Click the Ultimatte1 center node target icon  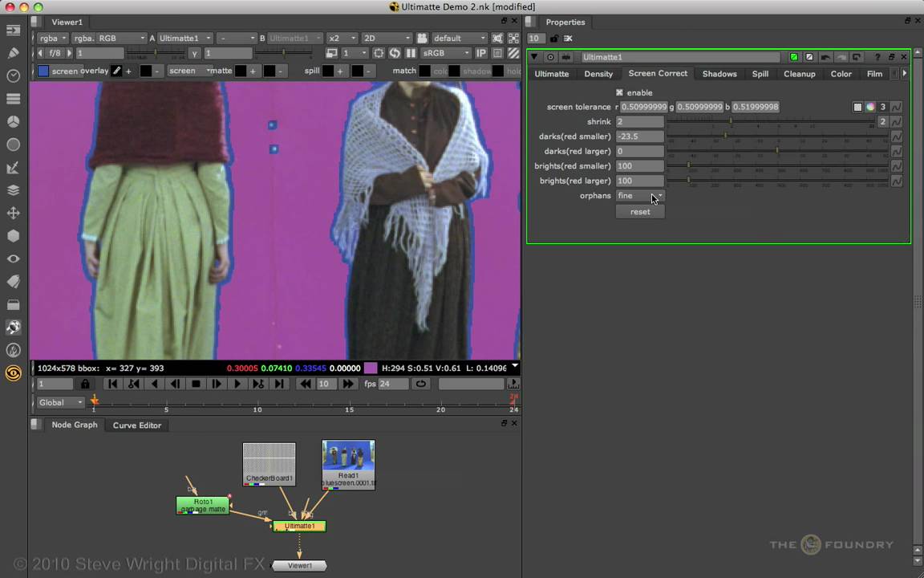coord(550,57)
